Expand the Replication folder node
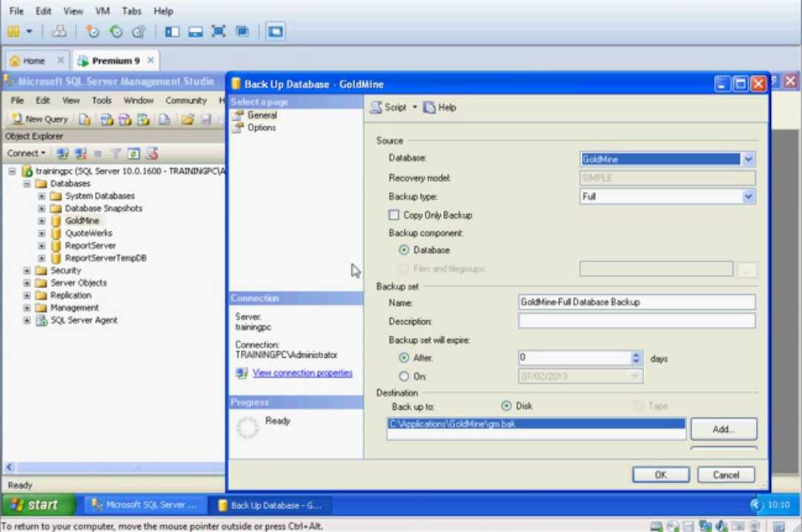This screenshot has height=532, width=802. click(x=27, y=296)
